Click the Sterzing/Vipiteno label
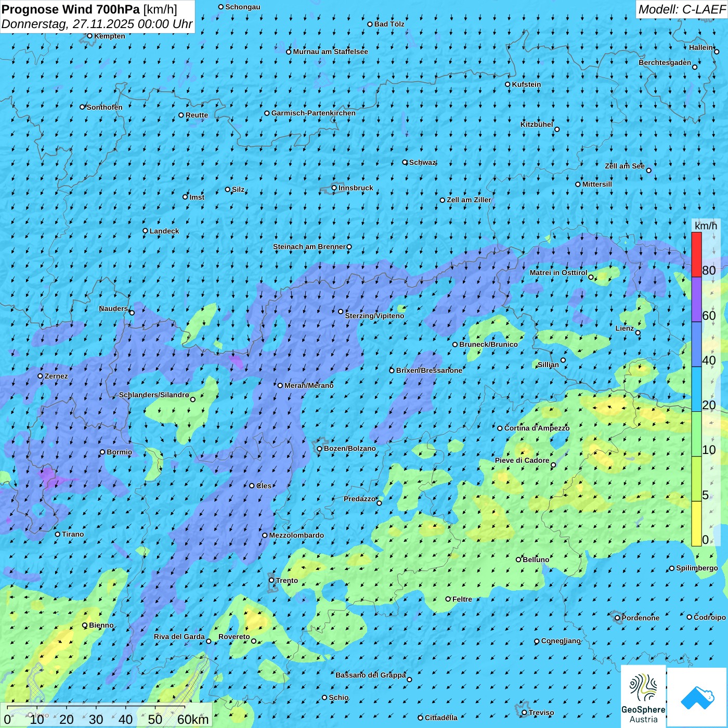This screenshot has width=728, height=728. point(374,316)
